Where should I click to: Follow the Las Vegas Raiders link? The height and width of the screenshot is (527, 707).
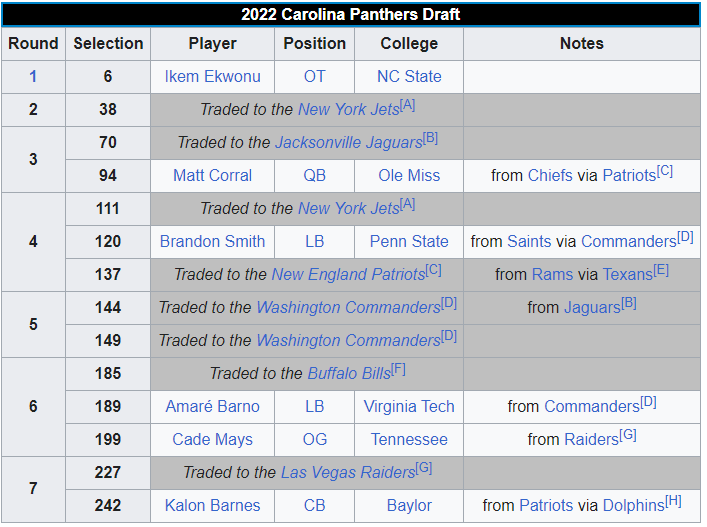[x=347, y=472]
